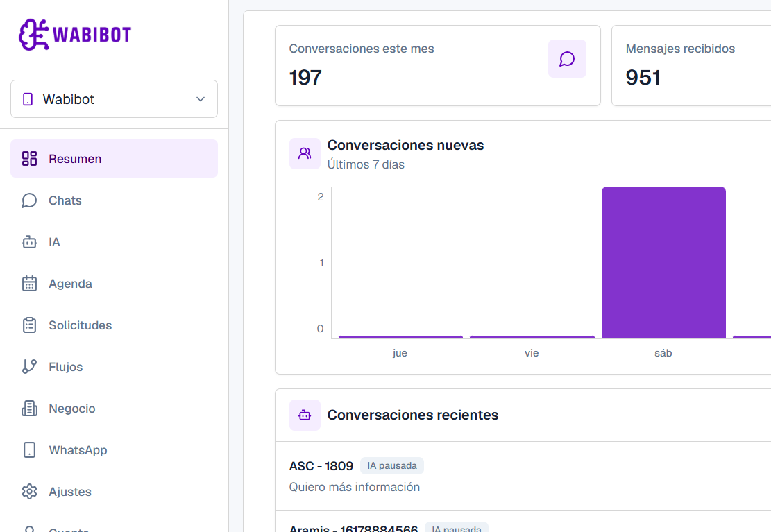Click the robot icon beside Conversaciones recientes
The width and height of the screenshot is (771, 532).
[x=305, y=415]
